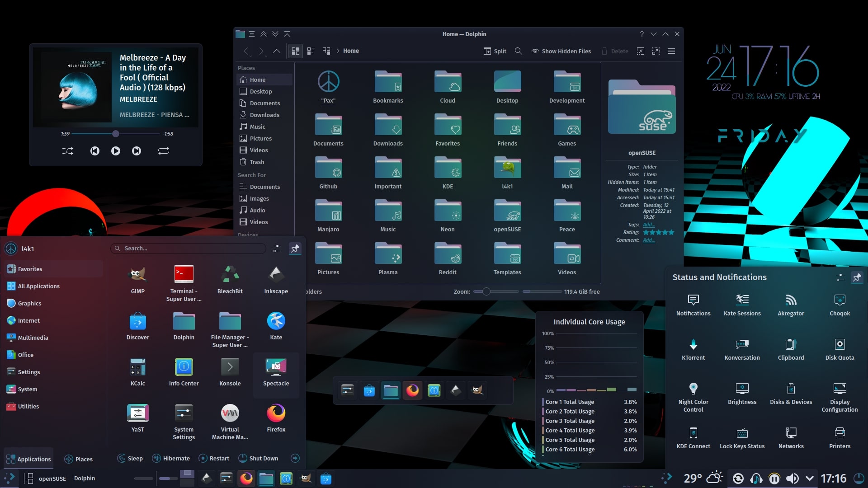Expand more session options arrow
Viewport: 868px width, 488px height.
click(x=295, y=458)
